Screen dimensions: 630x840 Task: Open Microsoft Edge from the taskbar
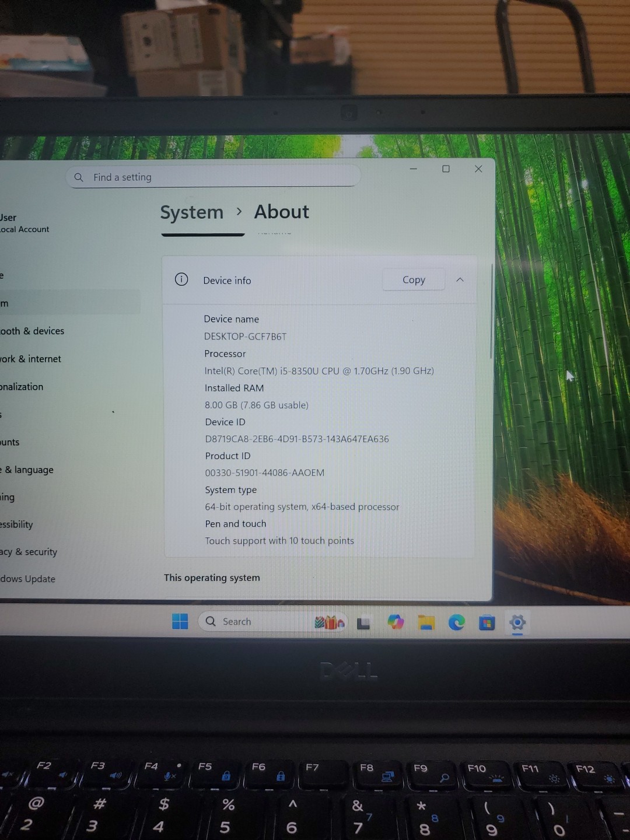(x=457, y=622)
